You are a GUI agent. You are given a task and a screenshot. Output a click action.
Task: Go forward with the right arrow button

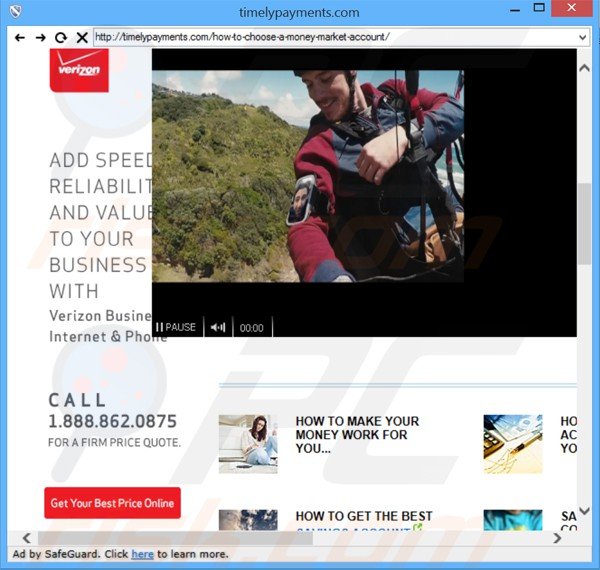tap(41, 37)
